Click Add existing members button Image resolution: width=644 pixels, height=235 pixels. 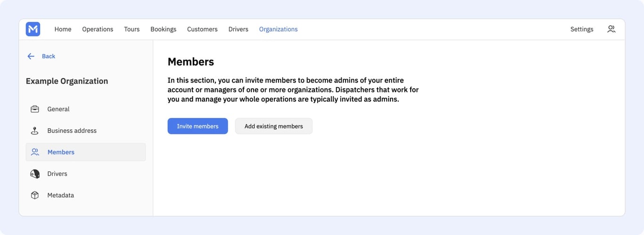coord(274,126)
